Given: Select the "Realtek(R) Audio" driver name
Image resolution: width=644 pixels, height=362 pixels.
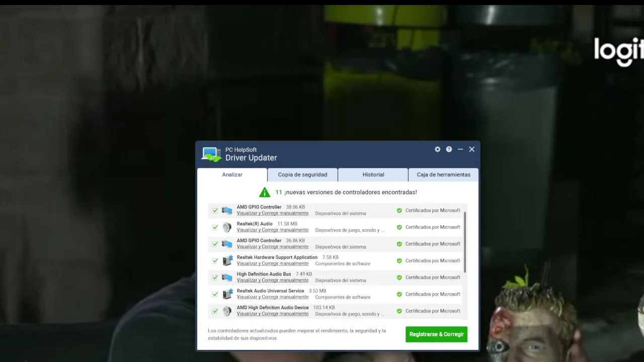Looking at the screenshot, I should coord(255,224).
